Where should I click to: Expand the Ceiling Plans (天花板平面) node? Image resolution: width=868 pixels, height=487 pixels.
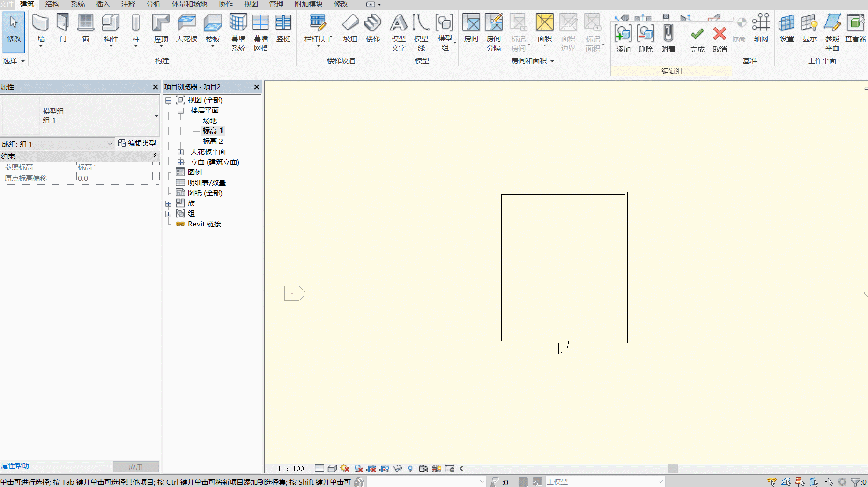coord(180,152)
